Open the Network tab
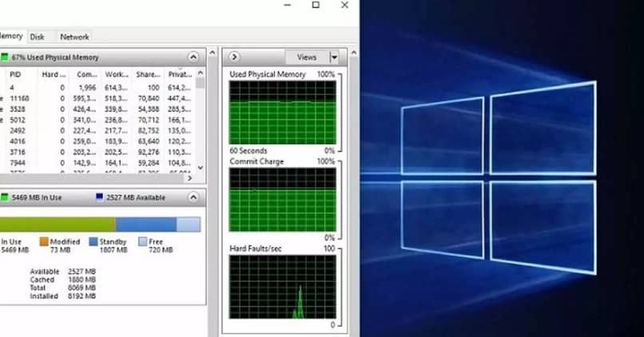Viewport: 644px width, 337px height. click(x=74, y=37)
